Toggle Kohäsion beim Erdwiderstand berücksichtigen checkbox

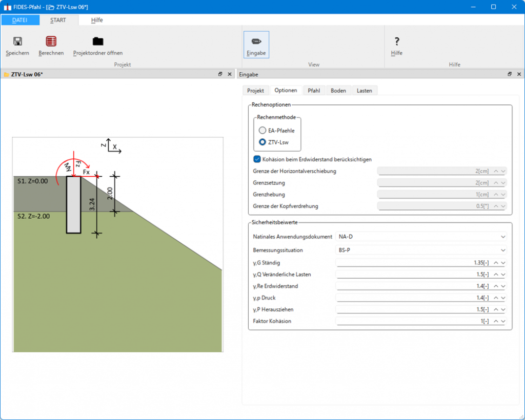click(257, 159)
